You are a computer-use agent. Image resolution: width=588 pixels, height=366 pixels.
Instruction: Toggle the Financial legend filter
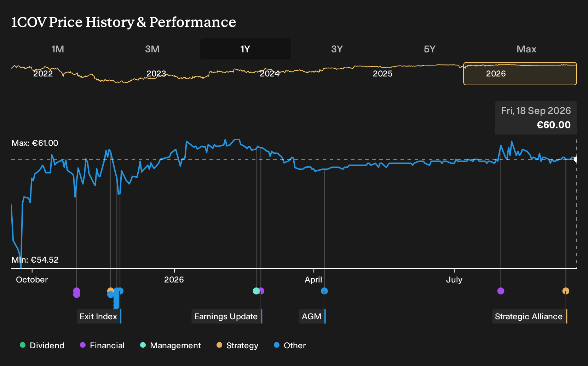(x=102, y=345)
